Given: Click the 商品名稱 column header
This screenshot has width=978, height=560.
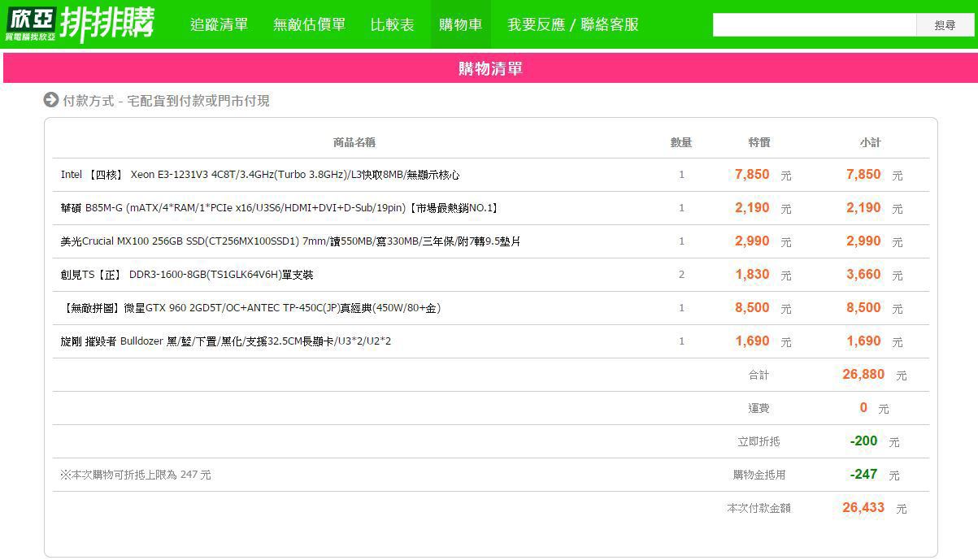Looking at the screenshot, I should 354,142.
